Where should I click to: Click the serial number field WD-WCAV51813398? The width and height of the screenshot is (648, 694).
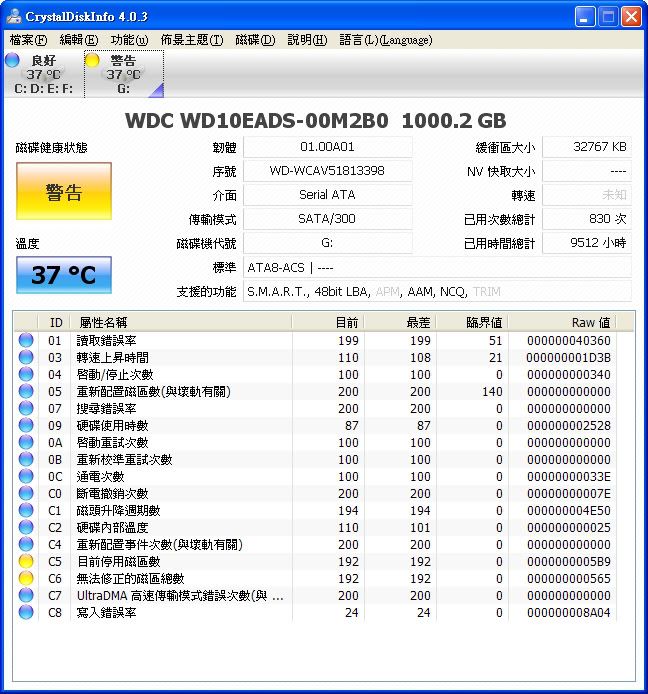[327, 171]
